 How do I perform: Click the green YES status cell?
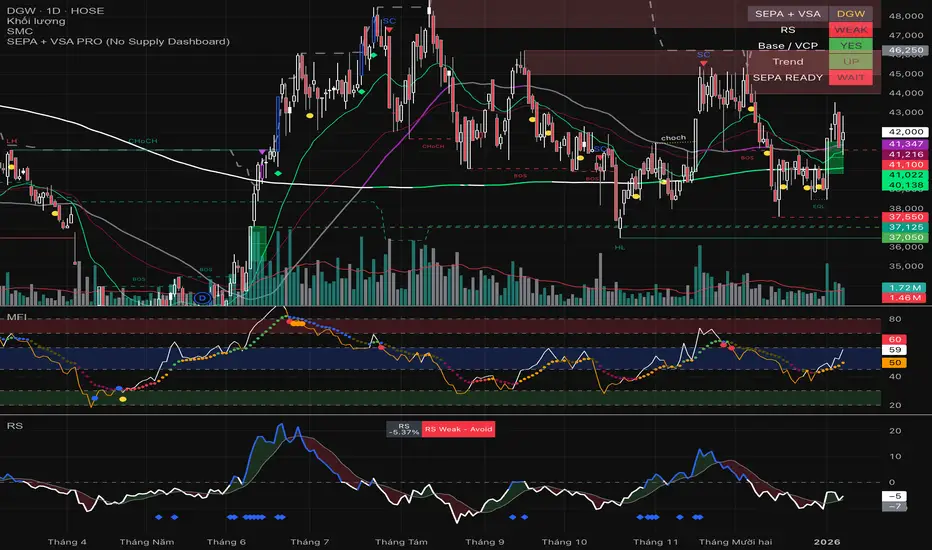[851, 46]
